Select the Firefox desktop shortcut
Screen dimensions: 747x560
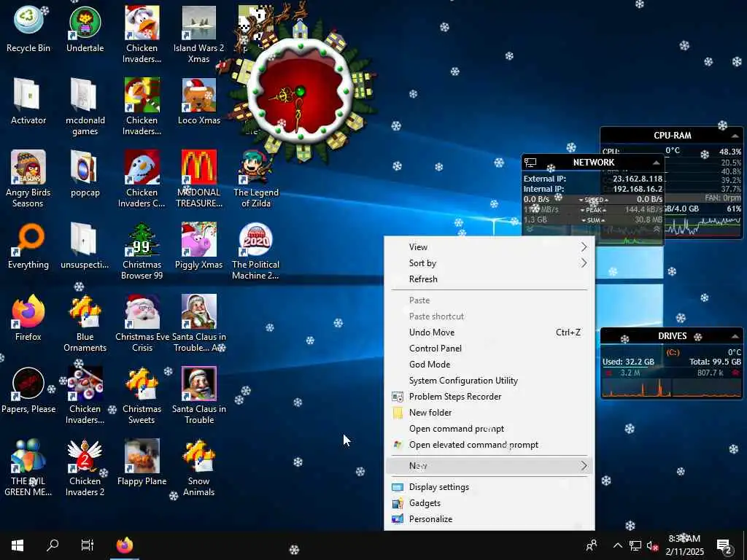28,318
